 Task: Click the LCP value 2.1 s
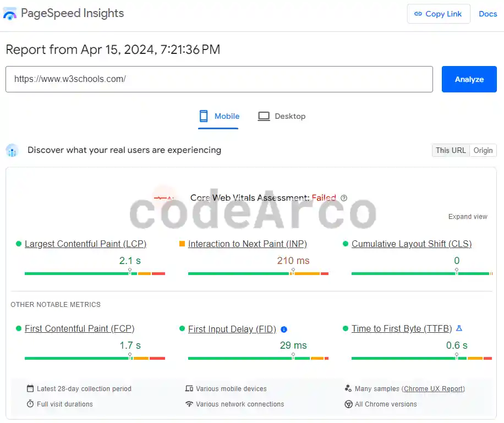pyautogui.click(x=130, y=261)
